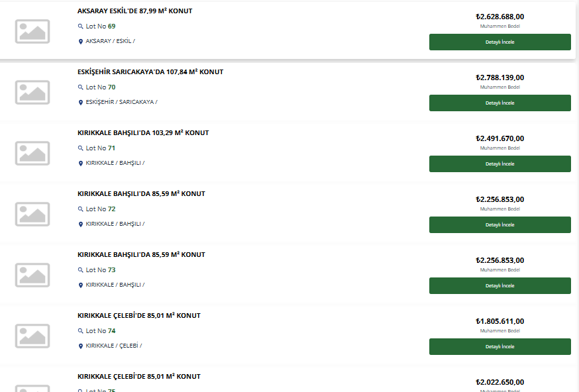Click Detaylı İncele for Lot No 70

pos(500,103)
